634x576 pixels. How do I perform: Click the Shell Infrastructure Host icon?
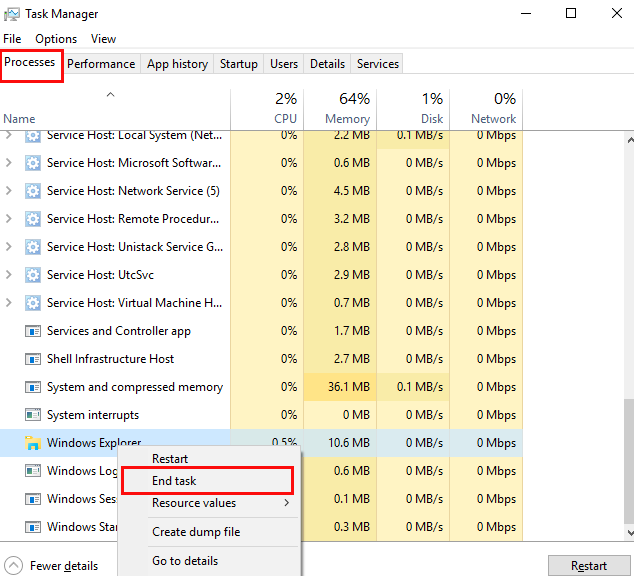pyautogui.click(x=33, y=359)
